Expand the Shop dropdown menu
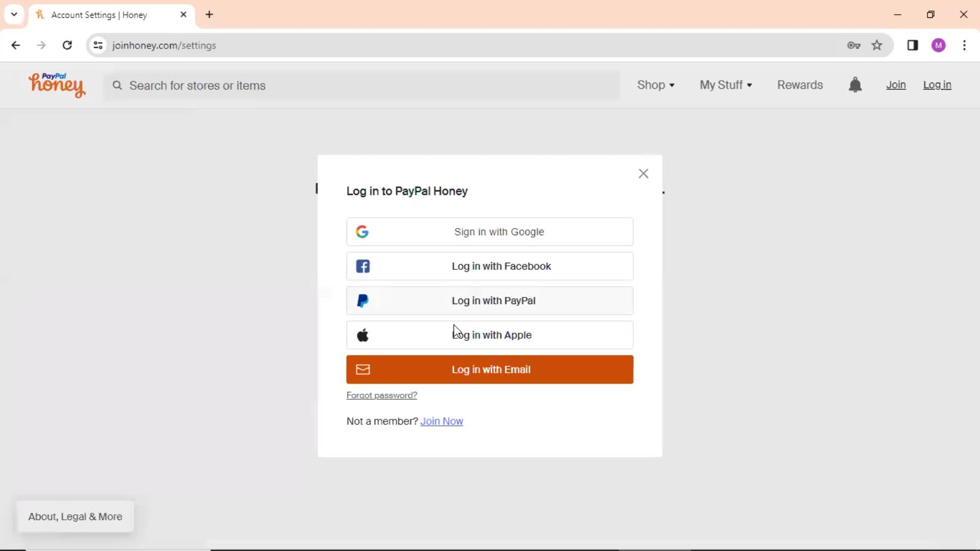Screen dimensions: 980x551 click(656, 85)
